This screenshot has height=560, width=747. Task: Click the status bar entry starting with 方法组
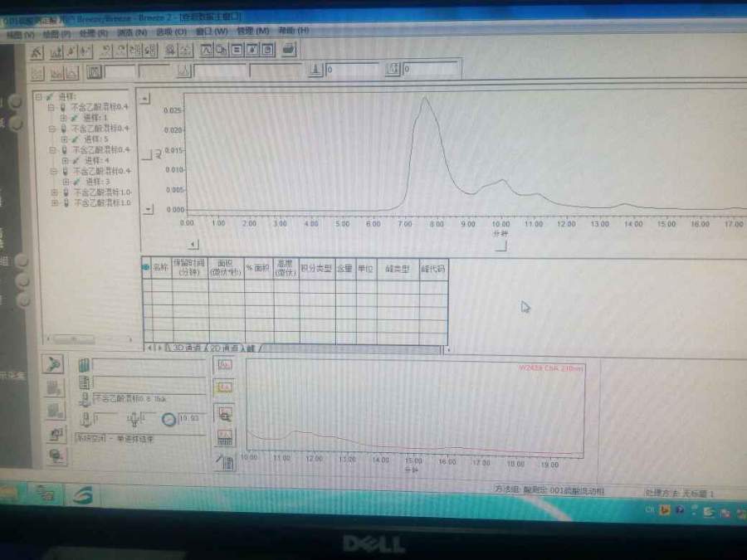549,489
